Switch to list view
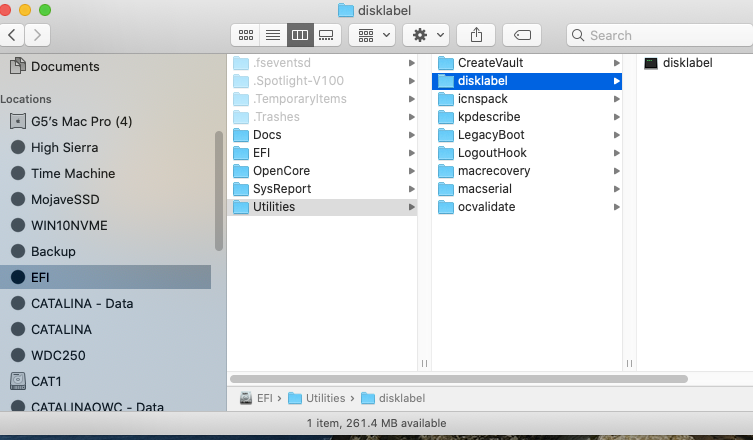Viewport: 753px width, 440px height. pyautogui.click(x=273, y=35)
